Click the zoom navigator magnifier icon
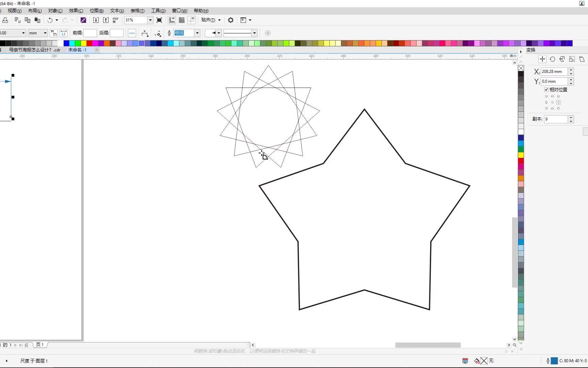This screenshot has width=588, height=368. coord(514,345)
